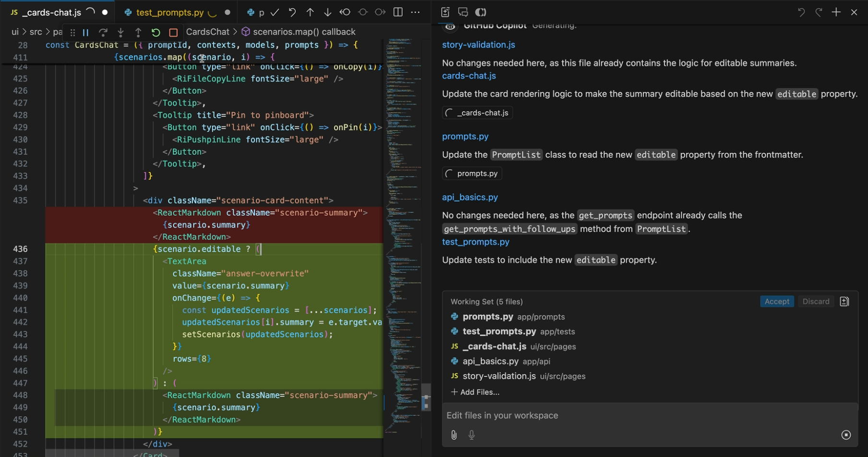The image size is (868, 457).
Task: Start a new Copilot edit session
Action: pyautogui.click(x=836, y=12)
